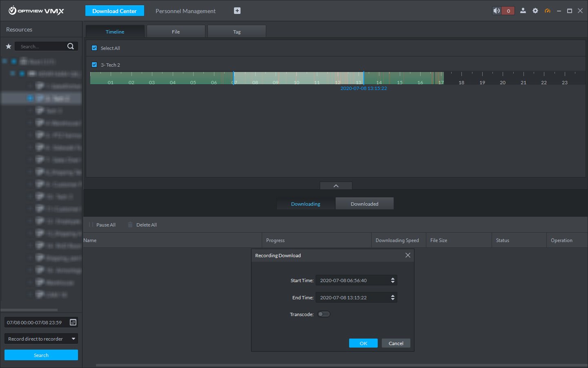
Task: Click the orange performance gauge icon
Action: point(548,11)
